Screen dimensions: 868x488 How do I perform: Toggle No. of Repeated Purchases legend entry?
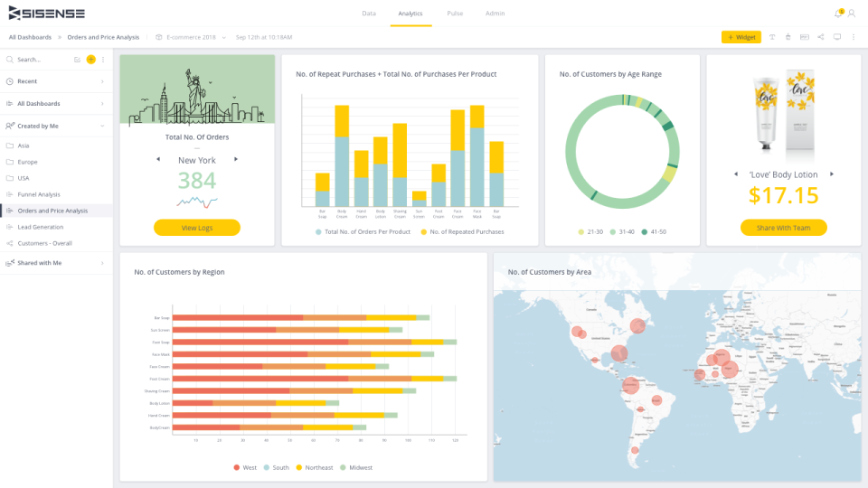pos(462,232)
